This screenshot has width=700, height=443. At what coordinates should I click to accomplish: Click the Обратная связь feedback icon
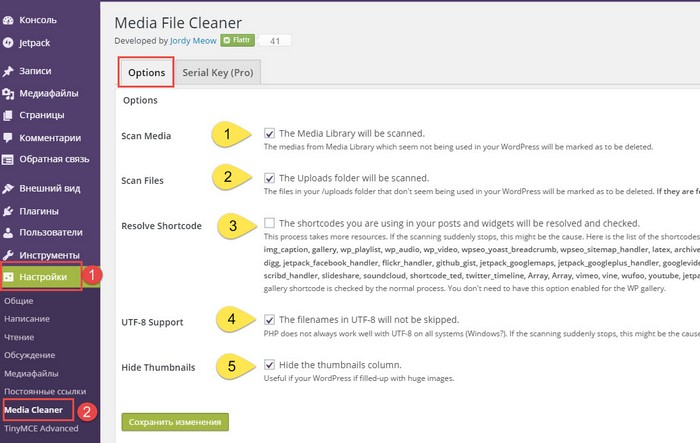[8, 159]
